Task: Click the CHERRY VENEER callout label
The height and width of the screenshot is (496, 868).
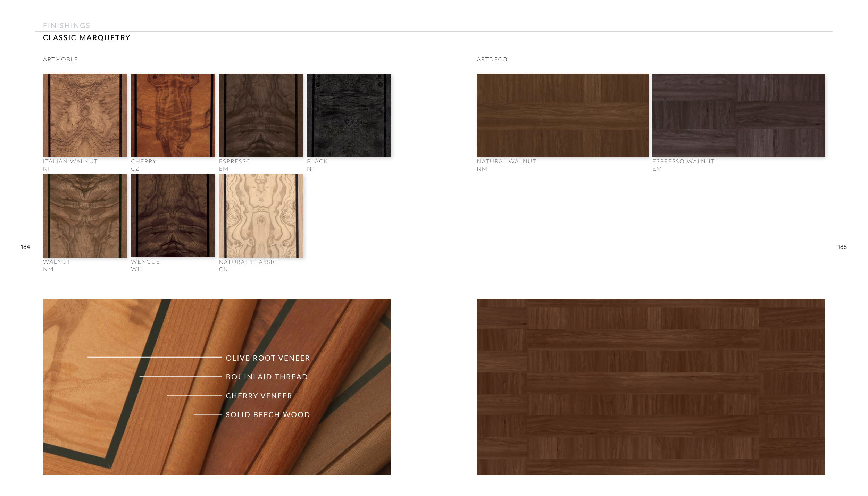Action: pos(259,396)
